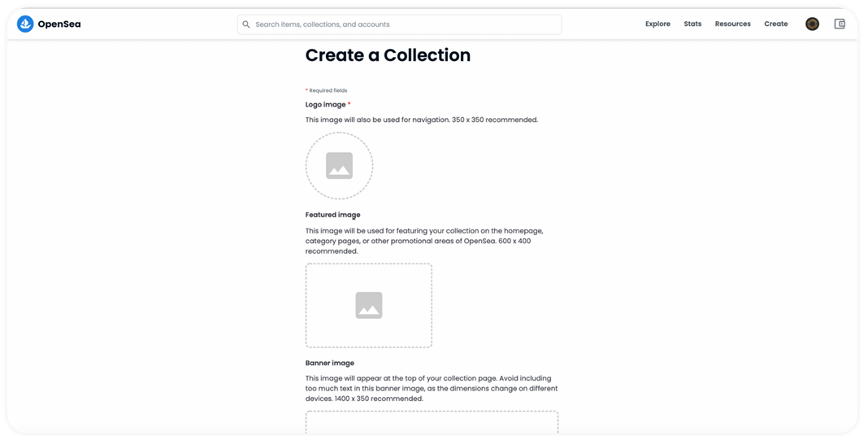The height and width of the screenshot is (436, 868).
Task: Click the search magnifier icon
Action: click(246, 24)
